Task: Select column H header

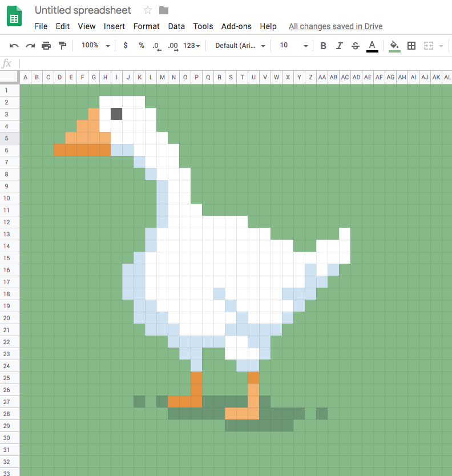Action: pyautogui.click(x=105, y=78)
